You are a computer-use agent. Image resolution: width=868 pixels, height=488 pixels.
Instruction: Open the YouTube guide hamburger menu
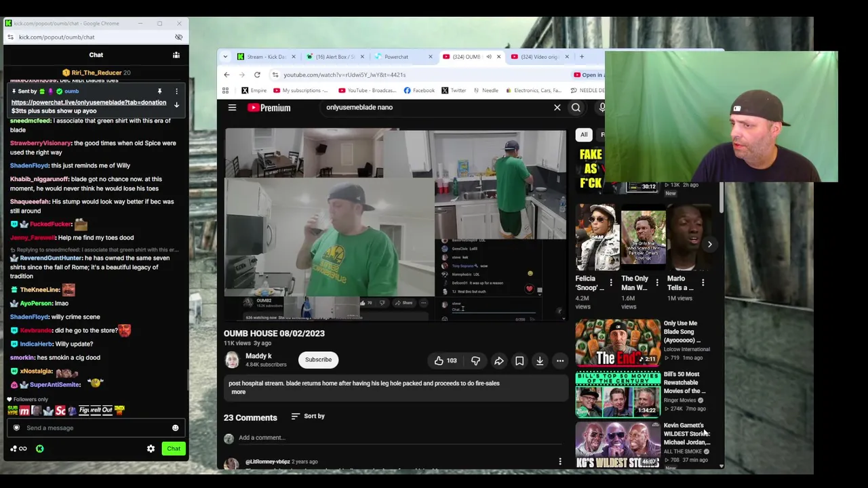232,107
